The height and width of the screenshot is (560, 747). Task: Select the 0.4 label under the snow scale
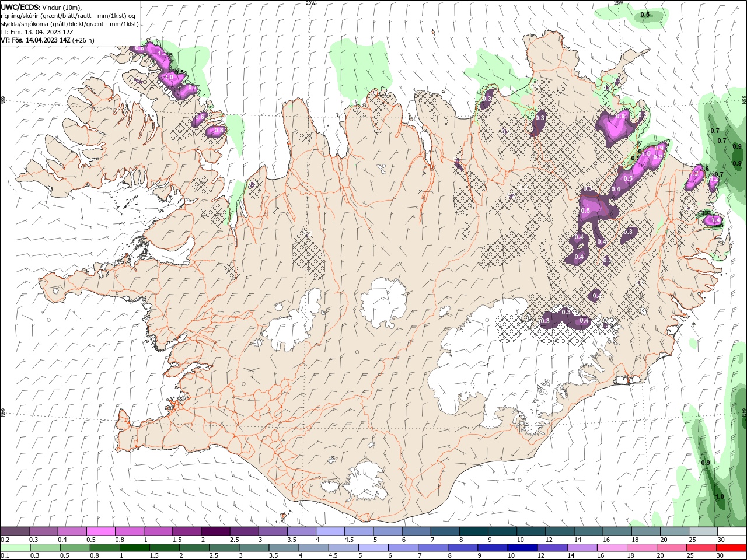pyautogui.click(x=62, y=540)
